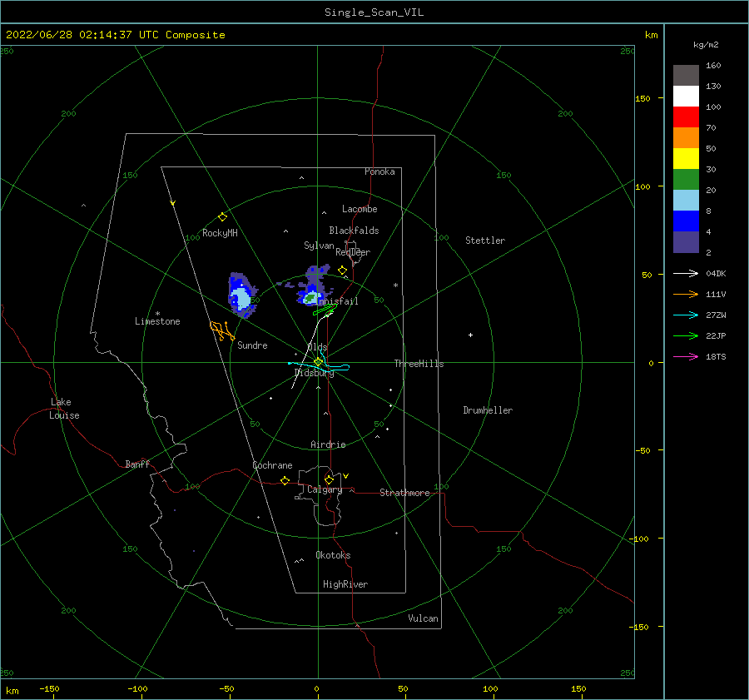Screen dimensions: 749x700
Task: Click the magenta 18TS track arrow in legend
Action: 686,356
